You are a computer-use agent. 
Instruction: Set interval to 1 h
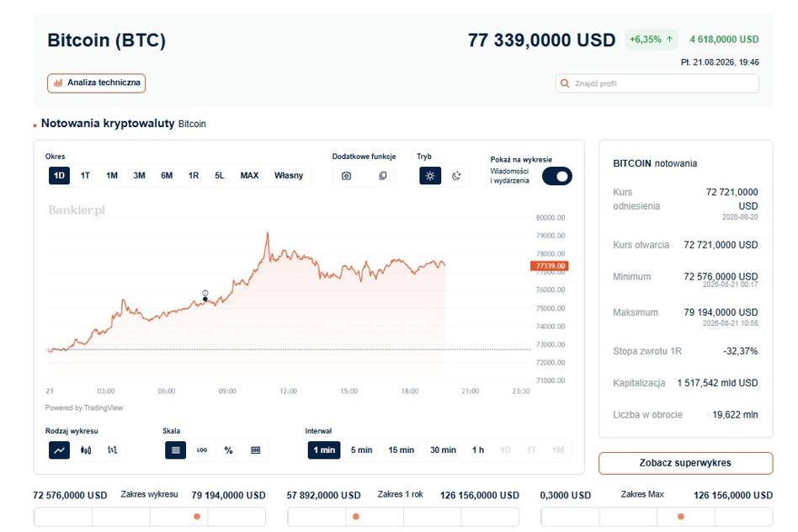pos(478,450)
